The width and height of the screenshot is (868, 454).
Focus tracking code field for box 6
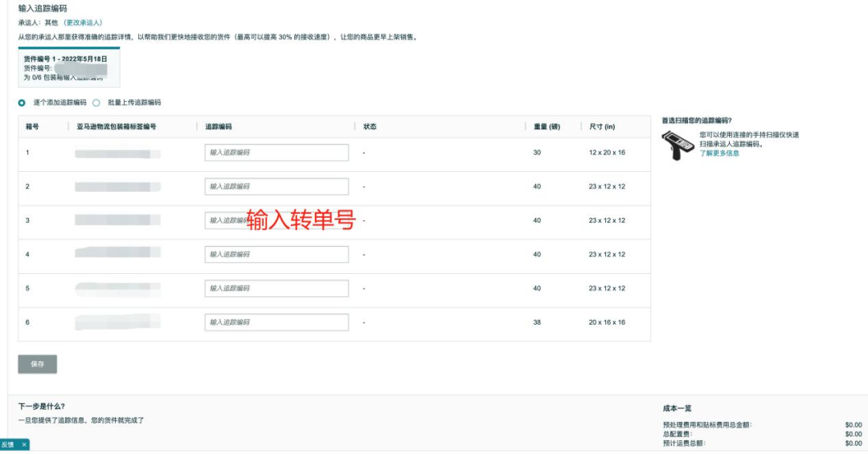[276, 322]
